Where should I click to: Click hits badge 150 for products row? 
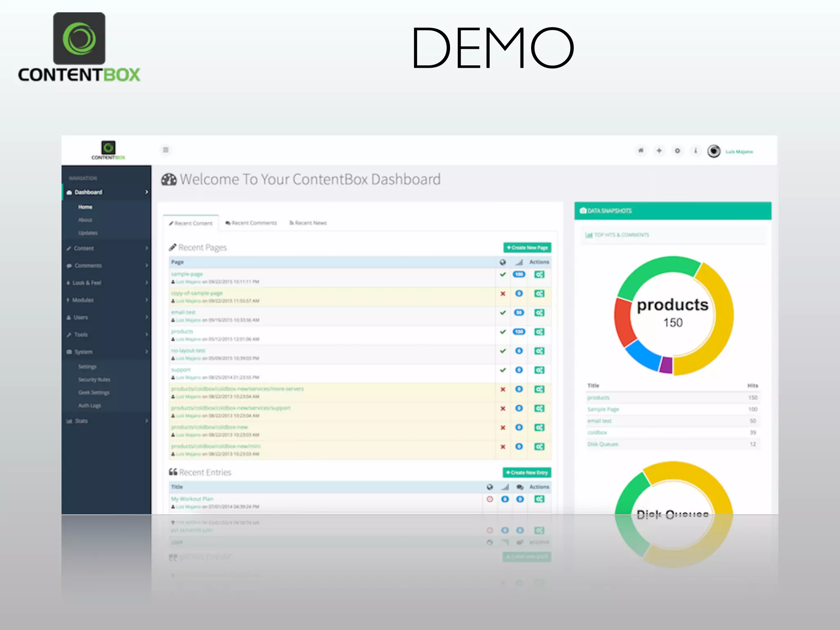519,332
